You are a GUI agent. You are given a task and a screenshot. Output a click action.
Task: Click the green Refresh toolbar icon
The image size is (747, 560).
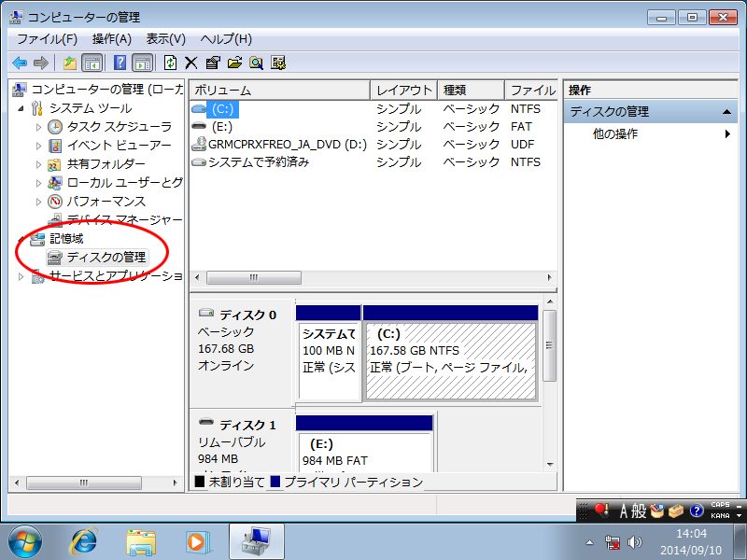point(170,63)
